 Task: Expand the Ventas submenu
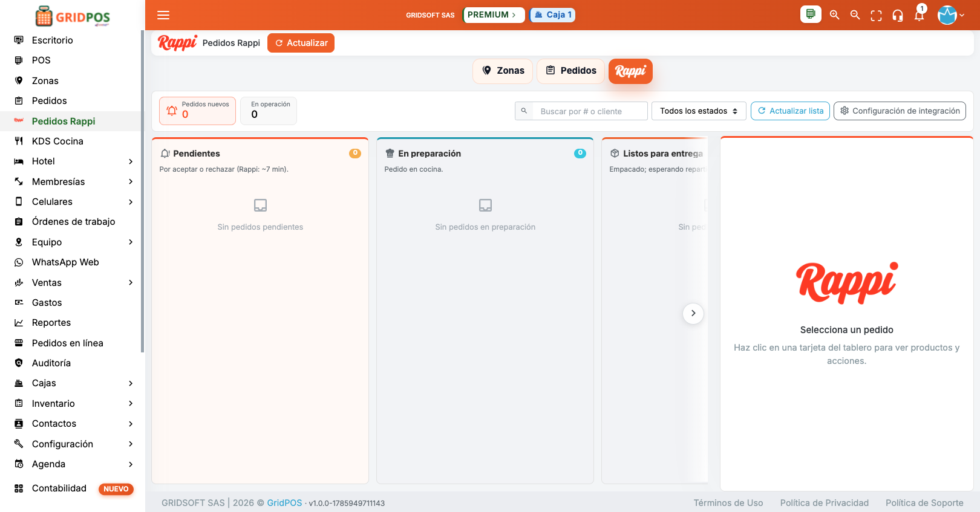[x=131, y=282]
